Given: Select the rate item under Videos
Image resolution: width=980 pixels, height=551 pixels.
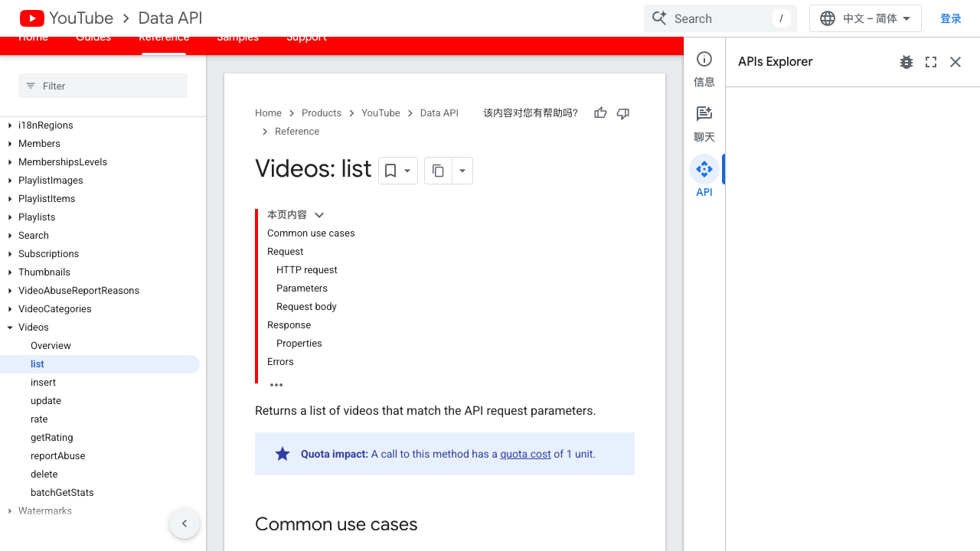Looking at the screenshot, I should pos(39,419).
